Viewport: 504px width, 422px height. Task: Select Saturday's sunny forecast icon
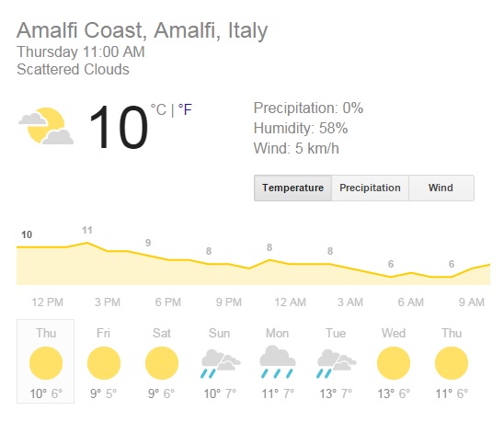click(162, 363)
